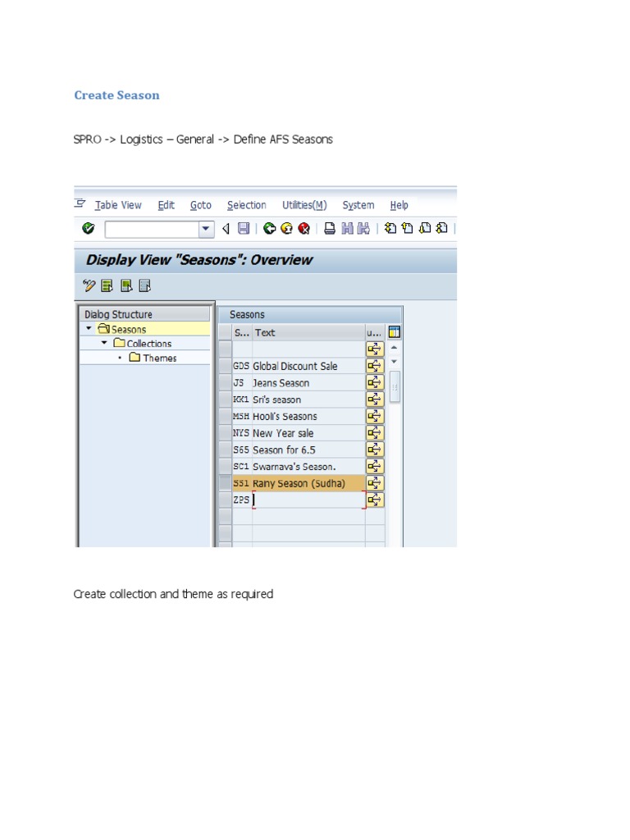Select the ZPS row with its row selector
This screenshot has width=630, height=840.
pos(225,500)
